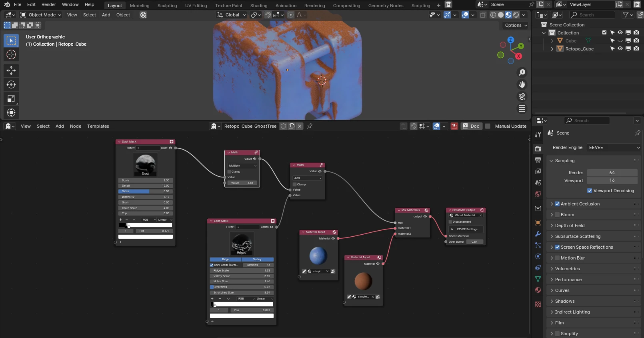
Task: Switch perspective/orthographic grid icon
Action: 522,109
